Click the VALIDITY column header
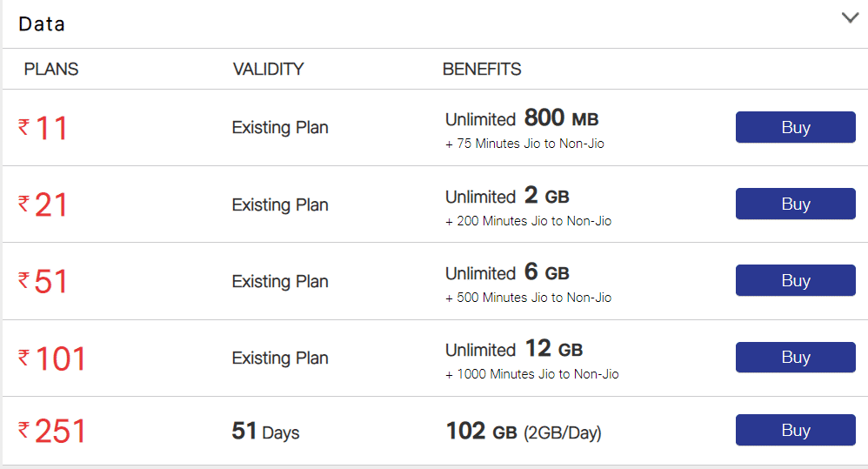Viewport: 868px width, 469px height. coord(269,70)
